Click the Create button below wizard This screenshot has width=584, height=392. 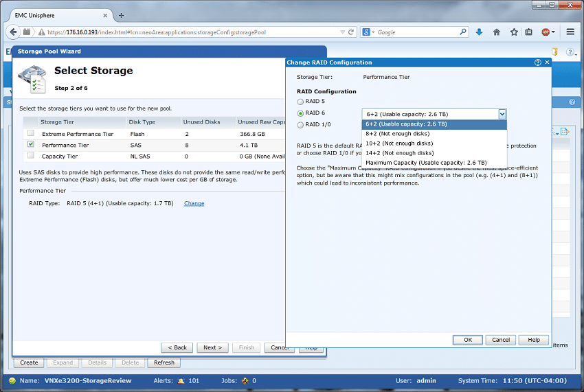point(29,362)
